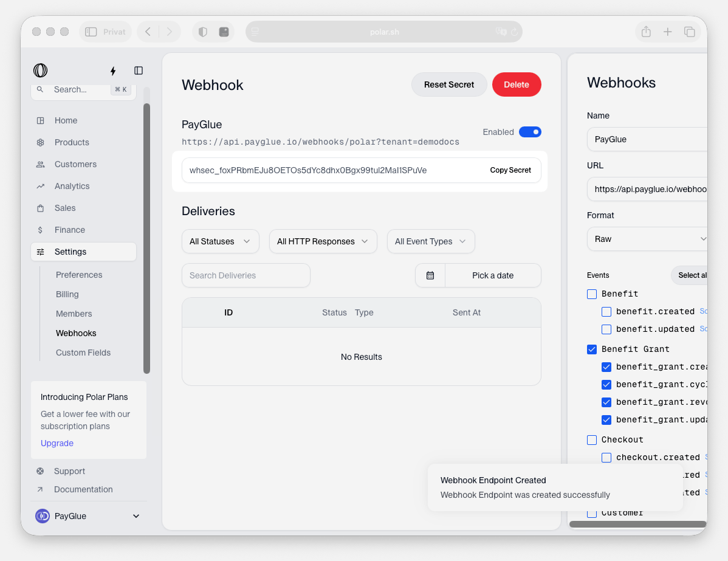This screenshot has height=561, width=728.
Task: Open a new tab with plus icon
Action: point(668,32)
